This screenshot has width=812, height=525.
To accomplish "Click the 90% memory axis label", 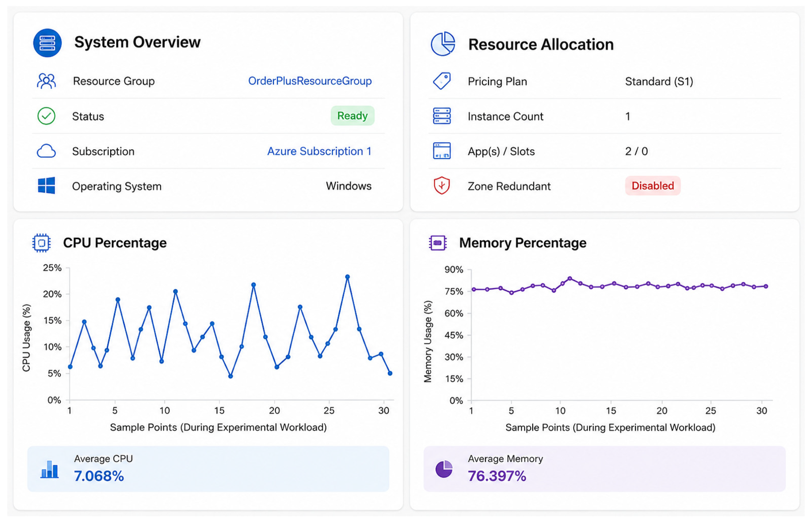I will pyautogui.click(x=454, y=270).
